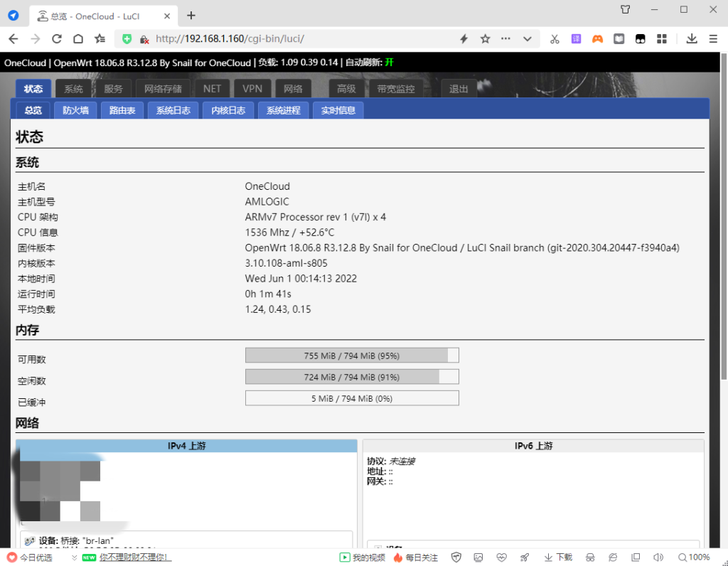Open the 系统 main menu tab
728x566 pixels.
tap(73, 89)
